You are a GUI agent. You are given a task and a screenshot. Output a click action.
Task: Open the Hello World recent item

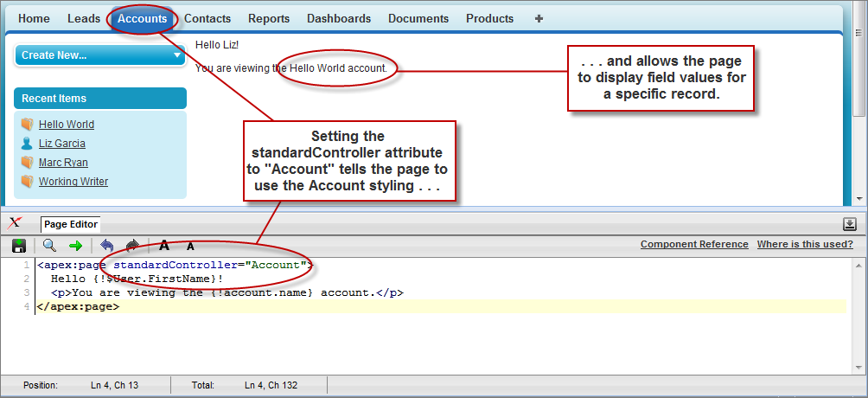click(x=67, y=125)
